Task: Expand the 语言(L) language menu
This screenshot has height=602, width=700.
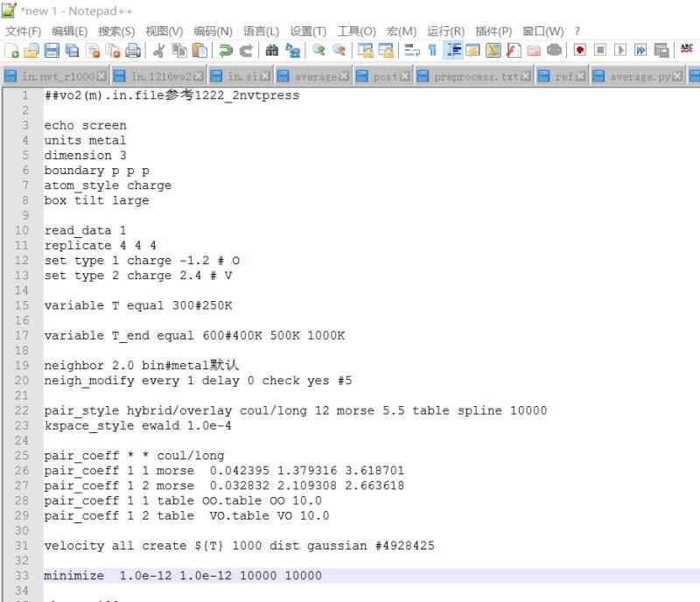Action: click(261, 31)
